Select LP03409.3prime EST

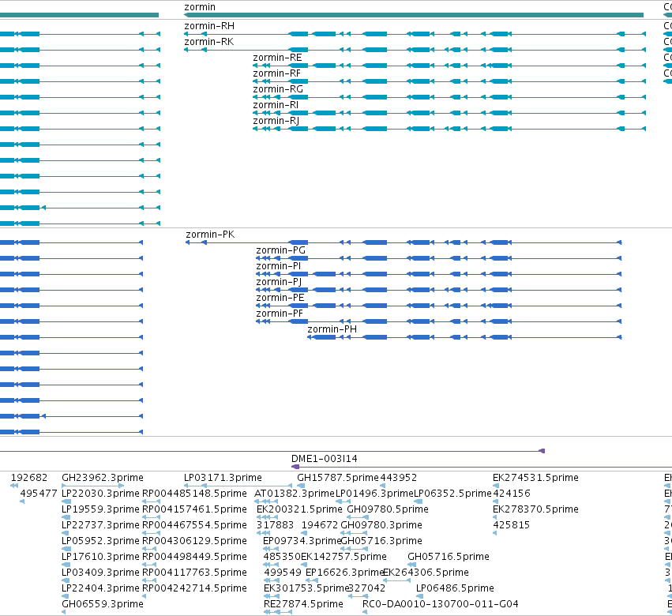coord(101,573)
